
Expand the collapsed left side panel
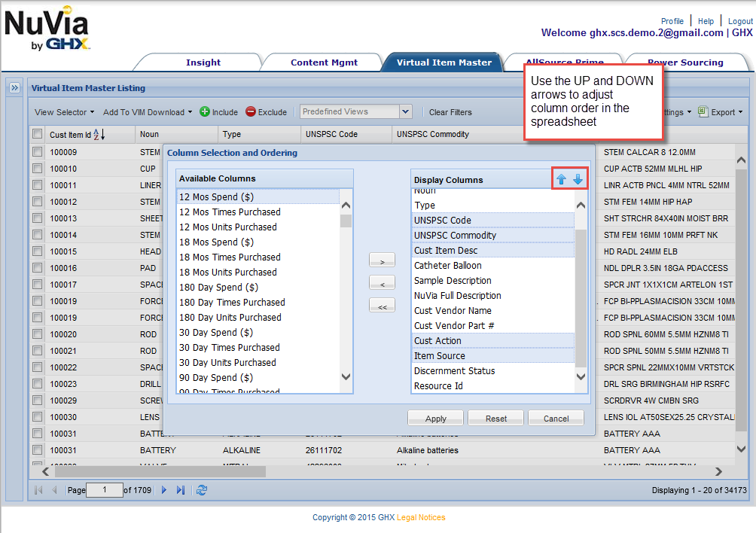(15, 88)
